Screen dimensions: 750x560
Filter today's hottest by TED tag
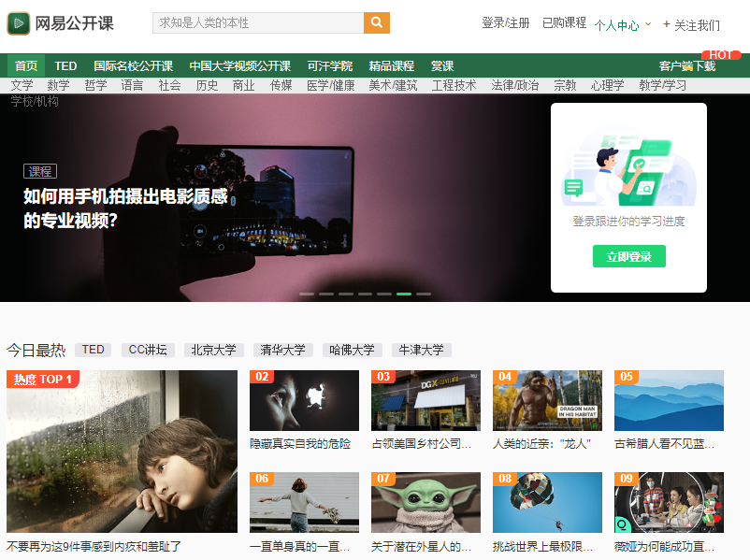(94, 350)
